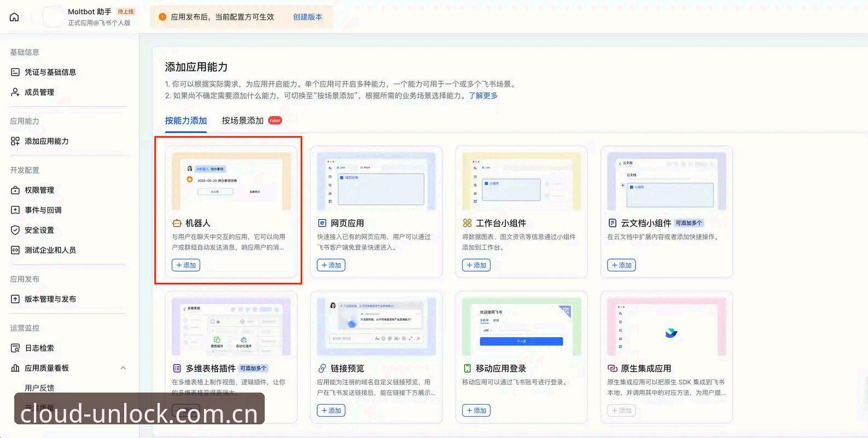
Task: Click the 机器人 robot icon
Action: [x=177, y=223]
